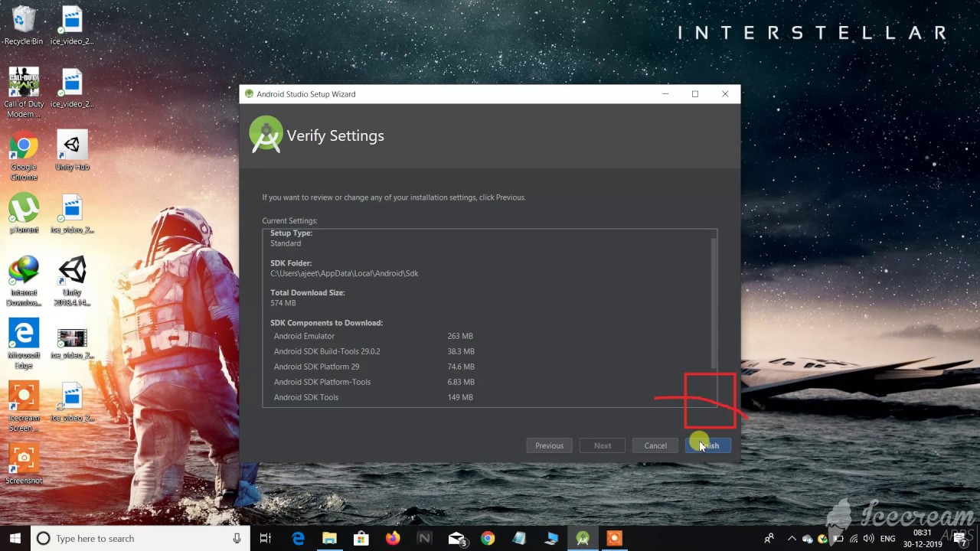Image resolution: width=980 pixels, height=551 pixels.
Task: Open the Unity Hub desktop shortcut
Action: point(72,150)
